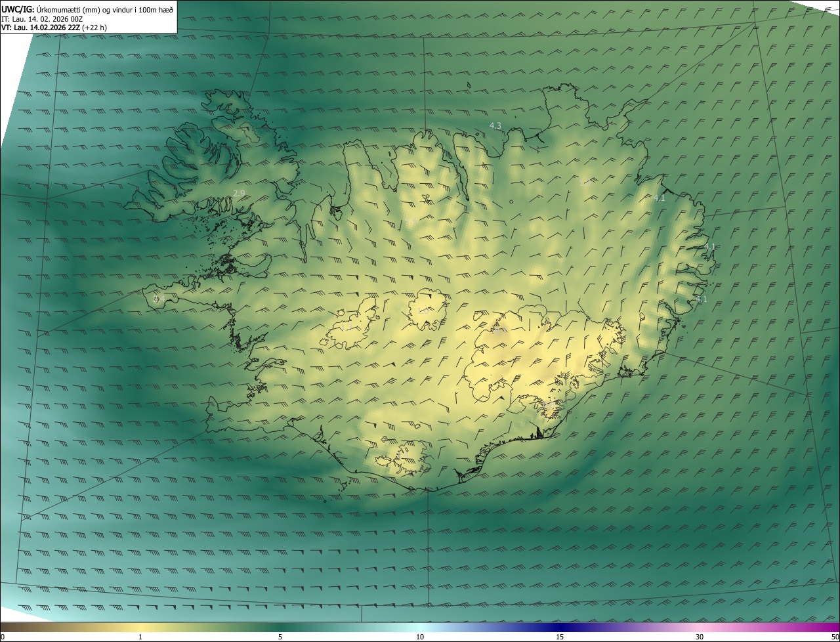Click the '30' tick on the color scale
Viewport: 840px width, 642px height.
pos(700,637)
